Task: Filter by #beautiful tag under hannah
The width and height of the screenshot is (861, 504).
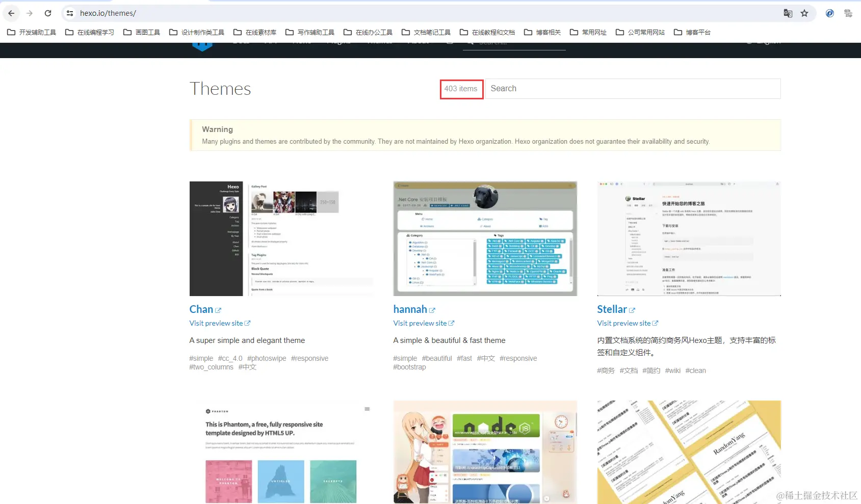Action: click(437, 358)
